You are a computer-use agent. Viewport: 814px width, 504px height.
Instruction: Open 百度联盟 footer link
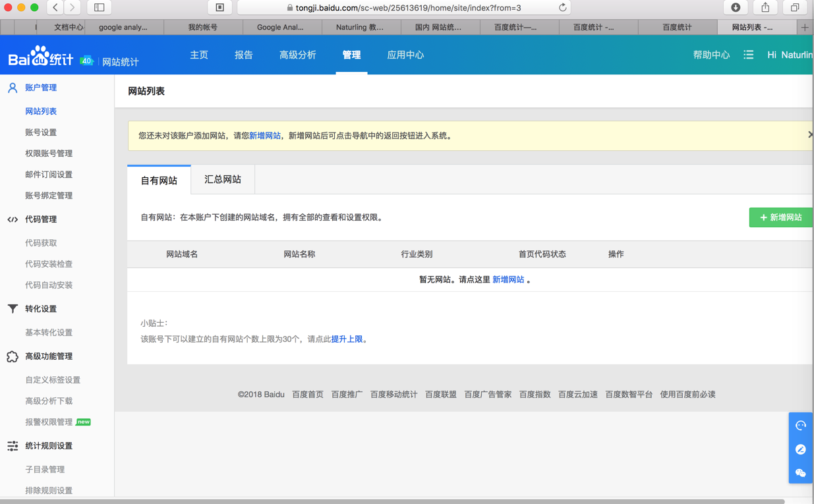441,395
